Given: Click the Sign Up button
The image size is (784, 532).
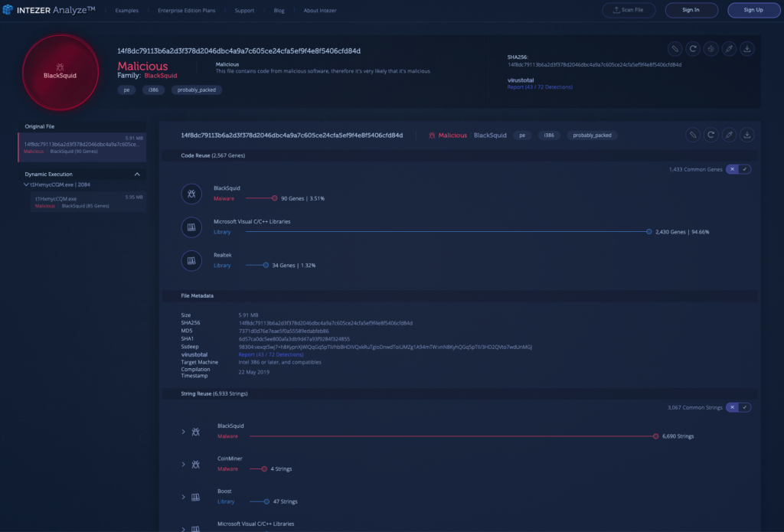Looking at the screenshot, I should coord(753,10).
